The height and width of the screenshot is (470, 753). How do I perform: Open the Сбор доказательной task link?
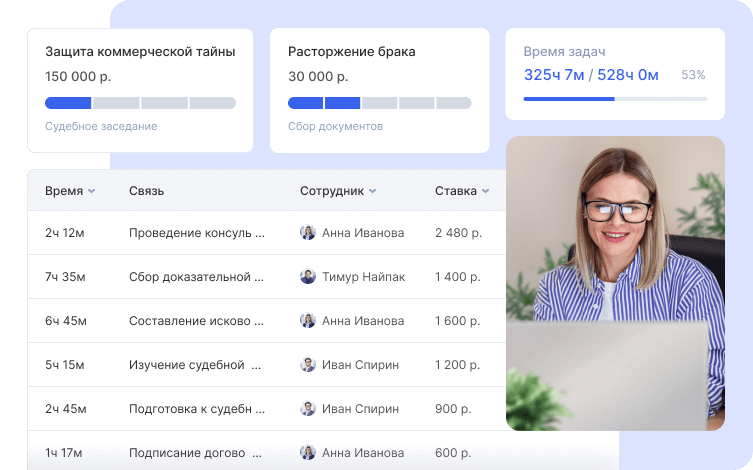coord(196,277)
